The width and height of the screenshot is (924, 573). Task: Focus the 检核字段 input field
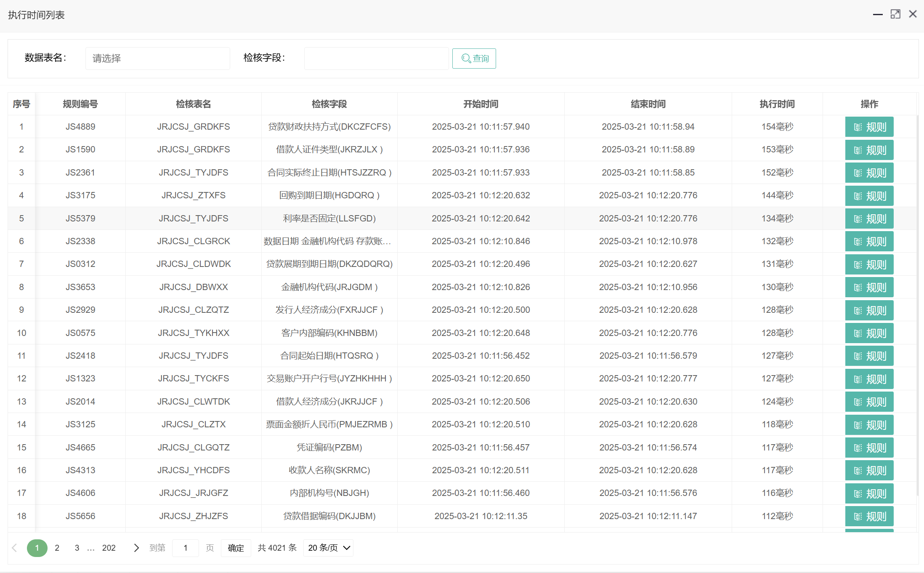pos(376,59)
